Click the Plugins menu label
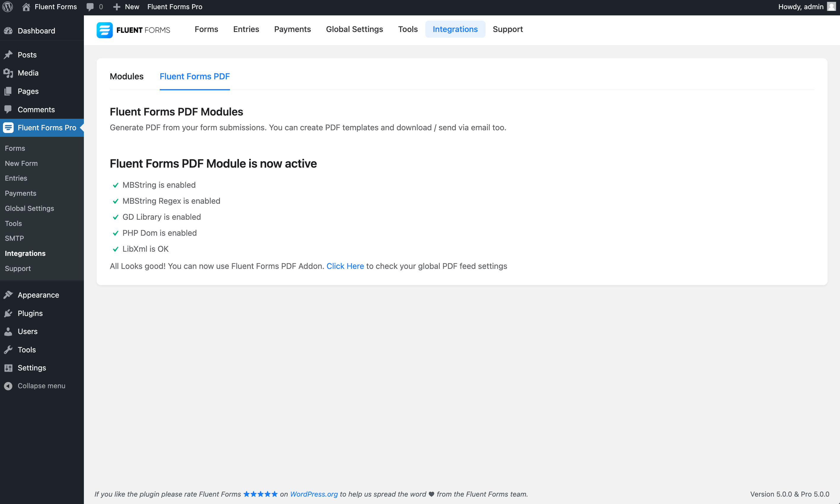This screenshot has width=840, height=504. [x=30, y=313]
